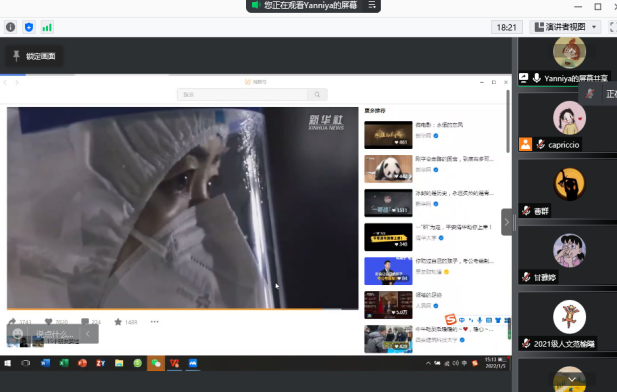Open the meeting info icon
The height and width of the screenshot is (392, 617).
[11, 27]
